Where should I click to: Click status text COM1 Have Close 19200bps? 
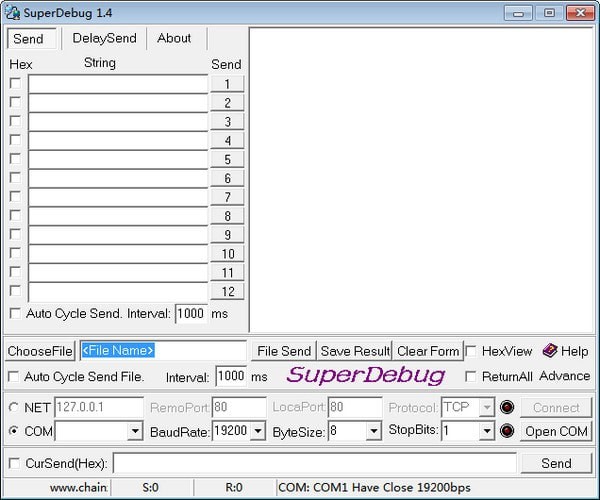374,487
